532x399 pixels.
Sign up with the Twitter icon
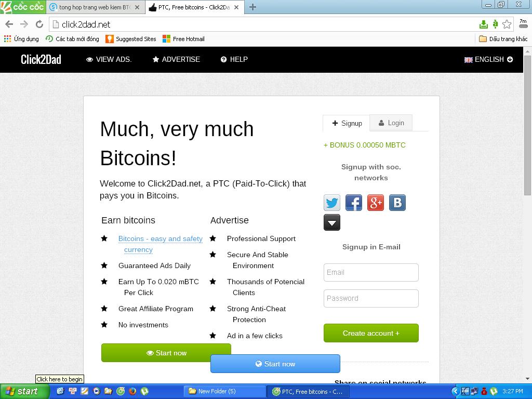pyautogui.click(x=332, y=203)
